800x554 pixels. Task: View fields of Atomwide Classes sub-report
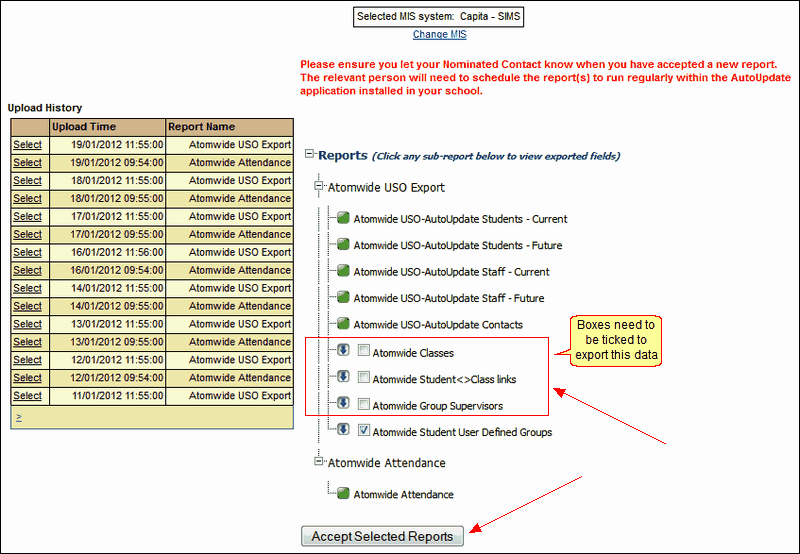point(413,353)
